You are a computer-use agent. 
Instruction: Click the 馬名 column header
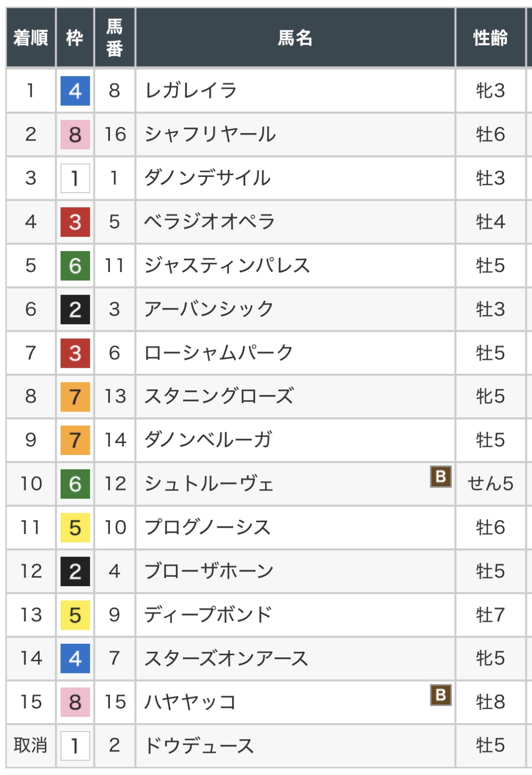click(x=295, y=38)
